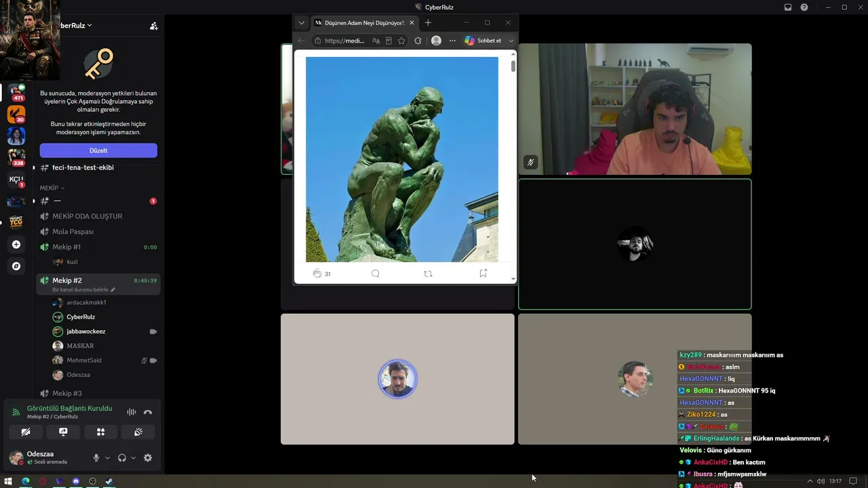Open Discord user settings gear
This screenshot has height=488, width=868.
[148, 457]
